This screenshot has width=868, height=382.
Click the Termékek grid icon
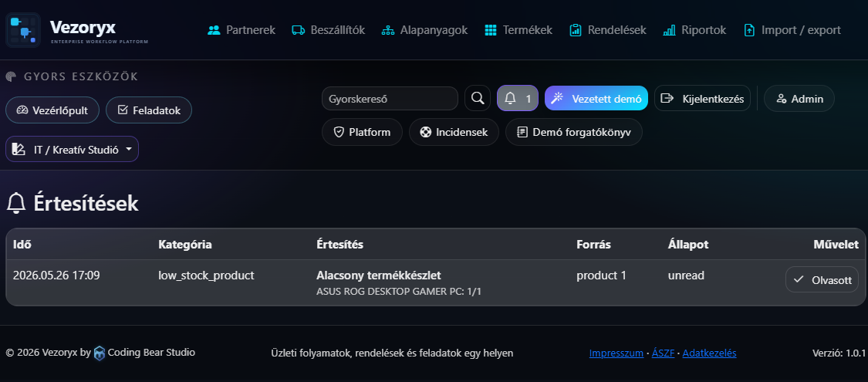pyautogui.click(x=491, y=30)
